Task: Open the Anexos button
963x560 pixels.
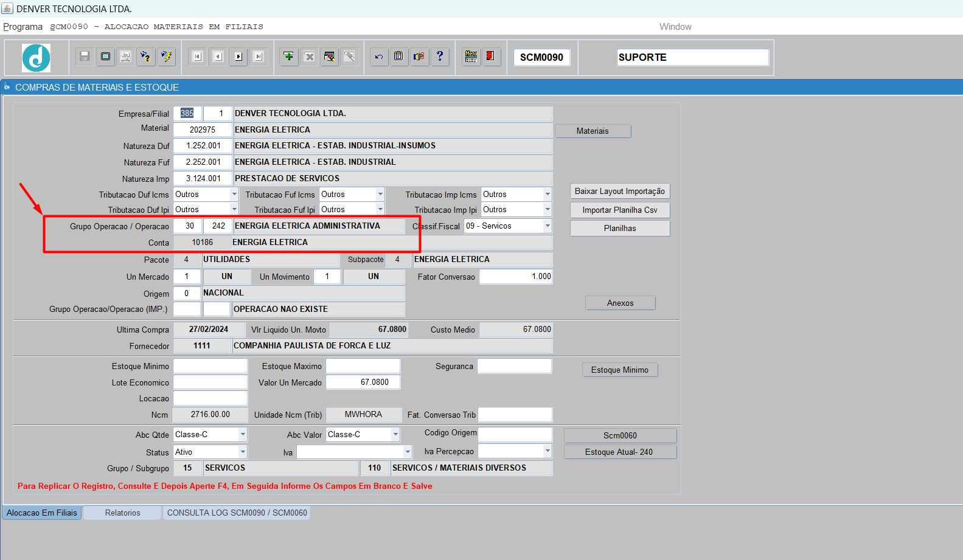Action: (620, 303)
